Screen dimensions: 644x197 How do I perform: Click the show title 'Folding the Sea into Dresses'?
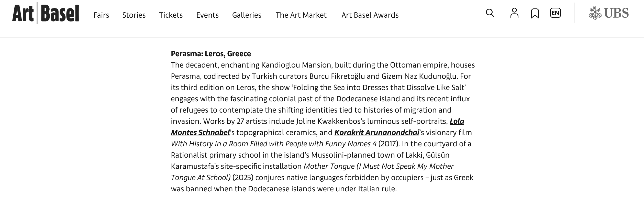click(379, 87)
